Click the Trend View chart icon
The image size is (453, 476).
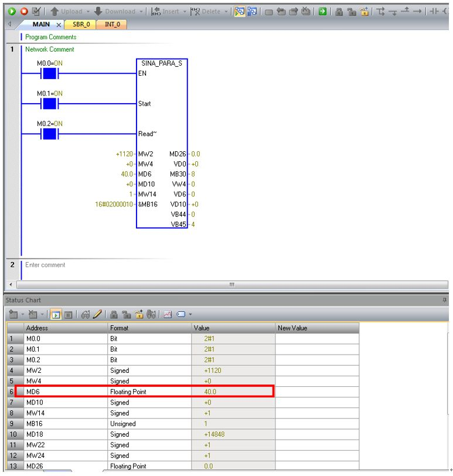[168, 314]
